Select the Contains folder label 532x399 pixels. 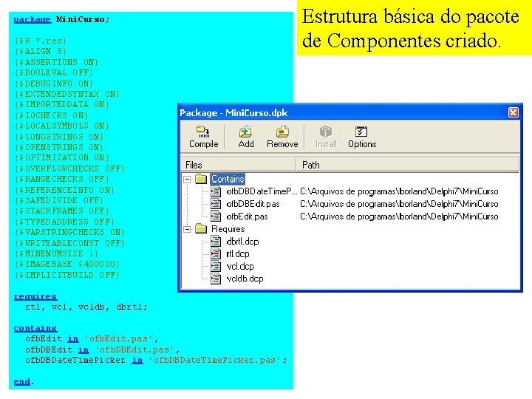tap(228, 179)
